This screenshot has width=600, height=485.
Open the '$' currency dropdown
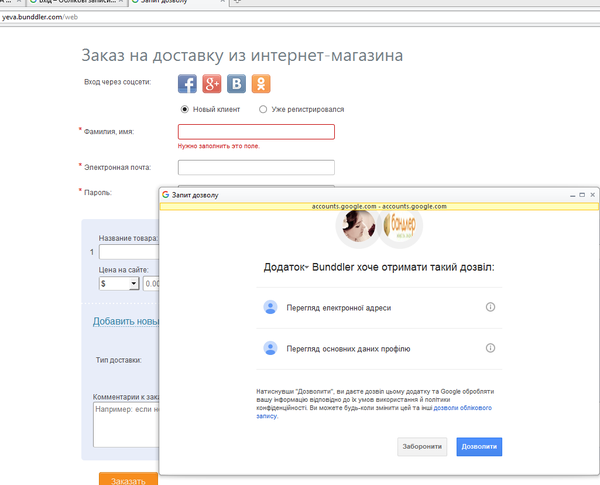(119, 284)
